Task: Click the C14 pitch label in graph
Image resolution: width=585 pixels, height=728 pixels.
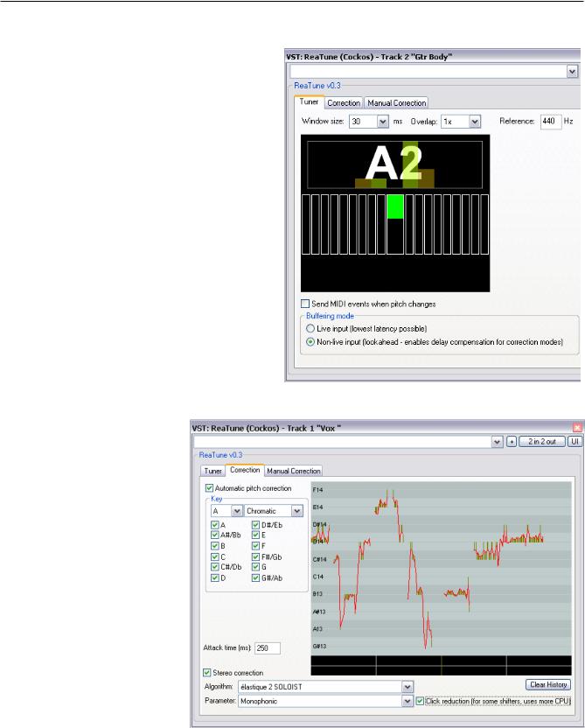Action: click(318, 577)
